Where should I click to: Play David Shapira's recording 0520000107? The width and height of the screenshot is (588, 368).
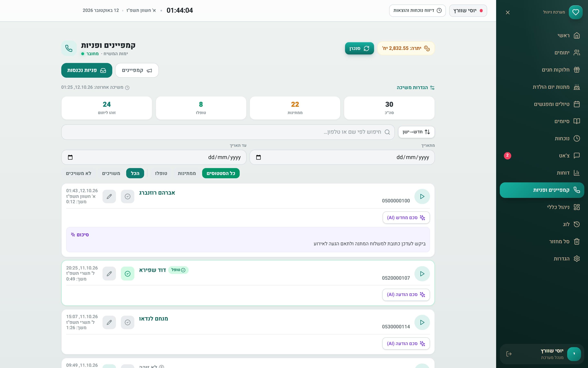422,274
